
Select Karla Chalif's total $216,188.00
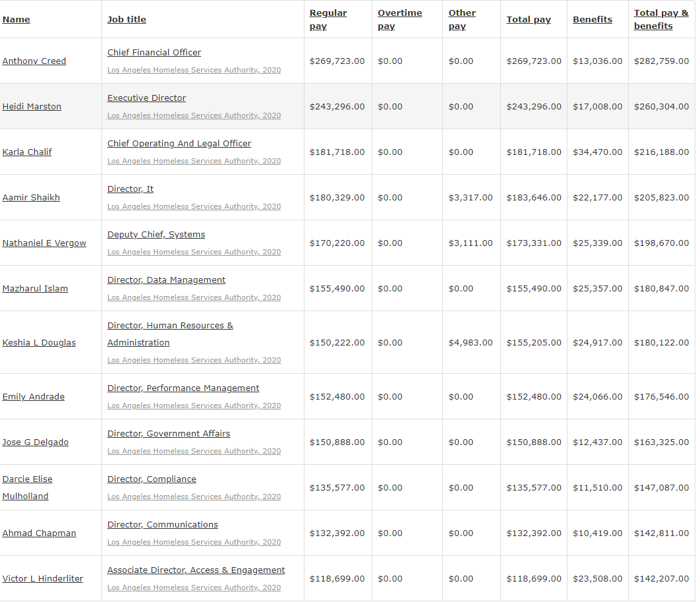[x=661, y=152]
